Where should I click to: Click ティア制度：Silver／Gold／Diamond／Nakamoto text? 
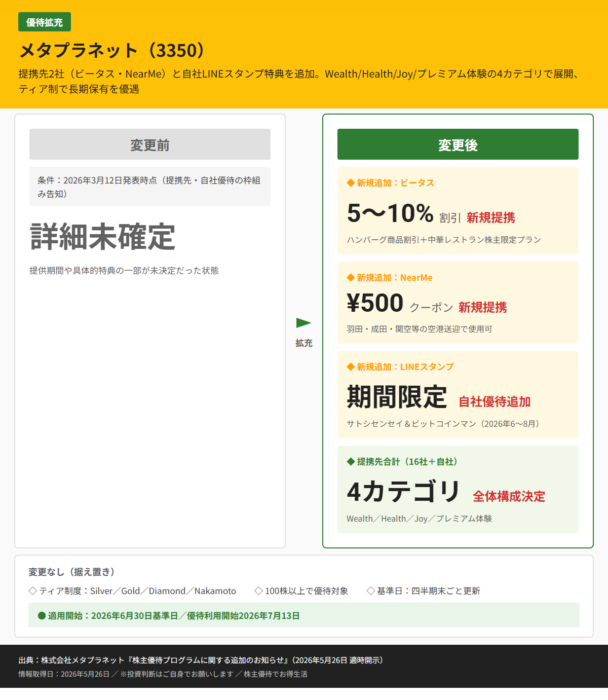[138, 591]
